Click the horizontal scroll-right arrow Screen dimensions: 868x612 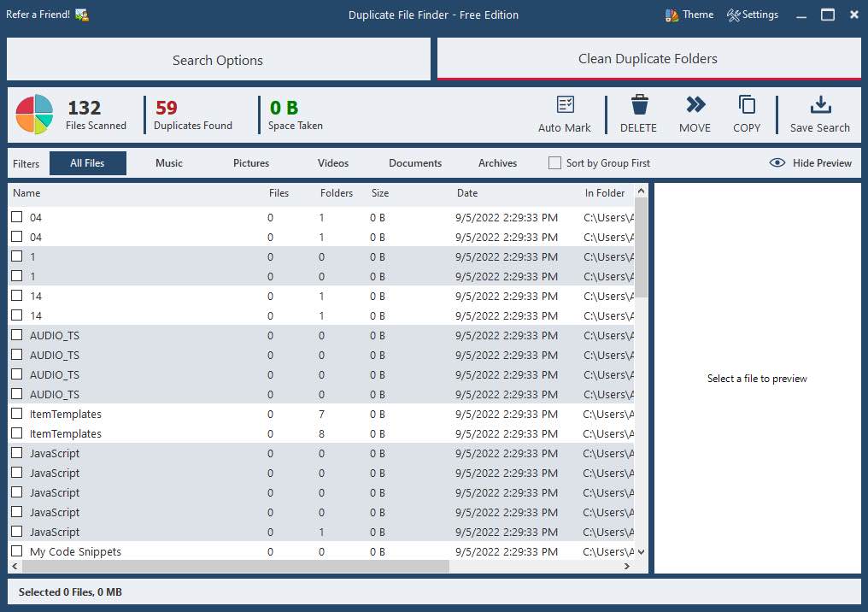(626, 566)
